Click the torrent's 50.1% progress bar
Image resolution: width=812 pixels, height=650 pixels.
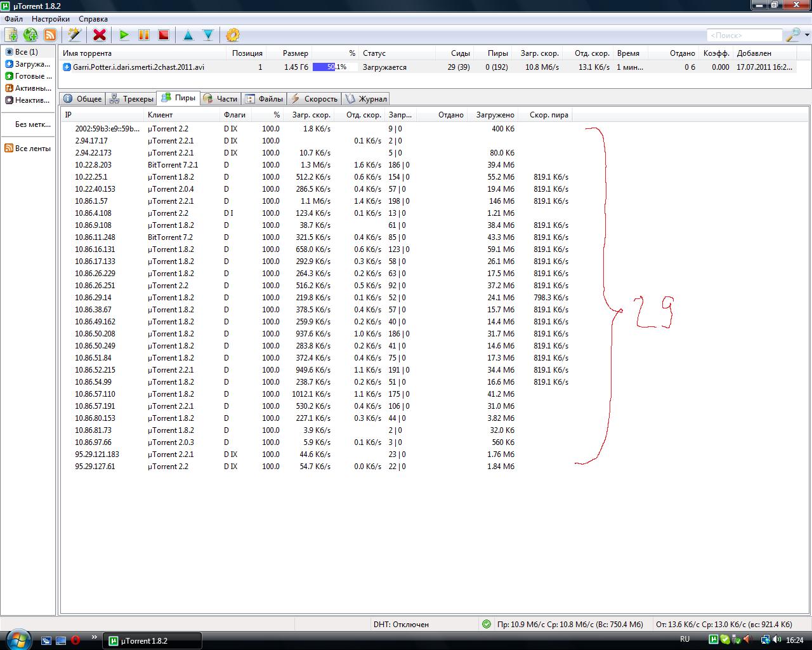(x=334, y=67)
